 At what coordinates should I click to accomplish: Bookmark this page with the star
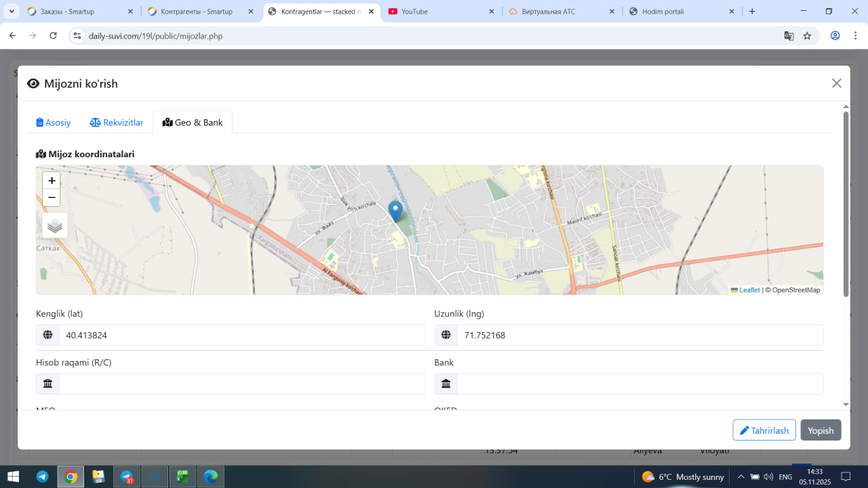click(807, 36)
